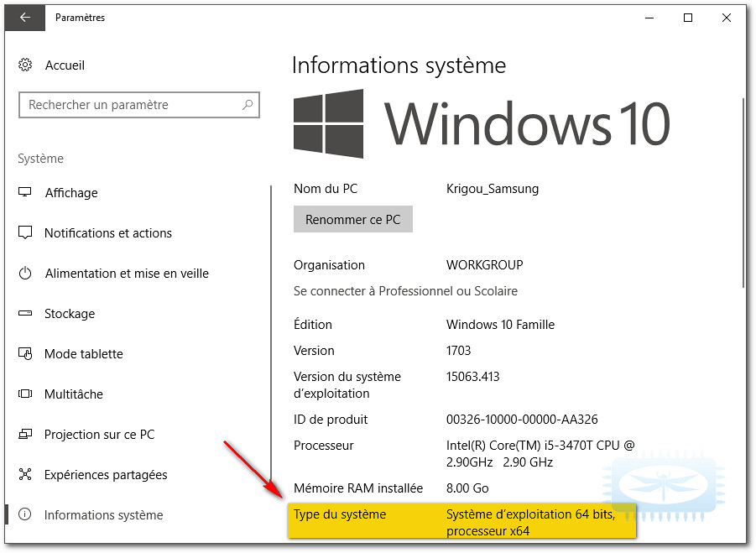This screenshot has width=756, height=553.
Task: Click the Paramètres window title
Action: [80, 18]
